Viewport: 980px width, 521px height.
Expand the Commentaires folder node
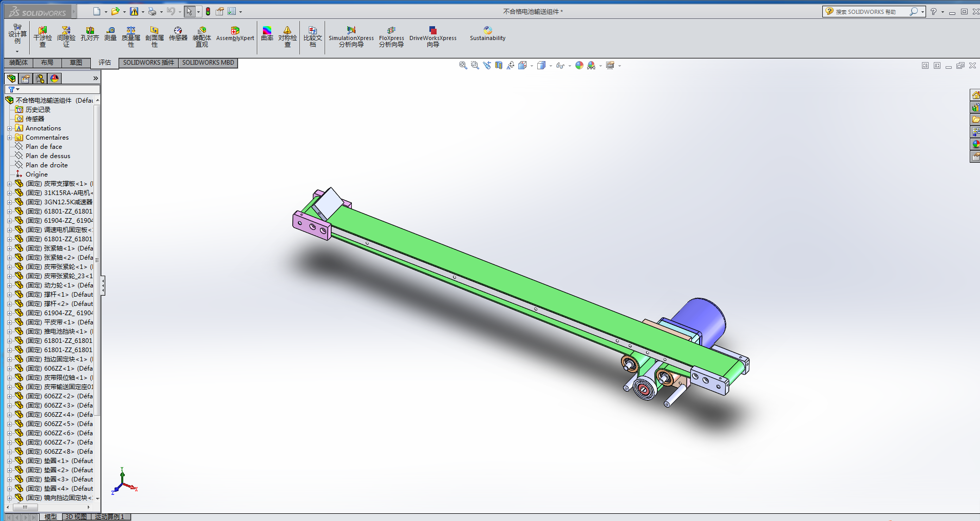point(9,138)
